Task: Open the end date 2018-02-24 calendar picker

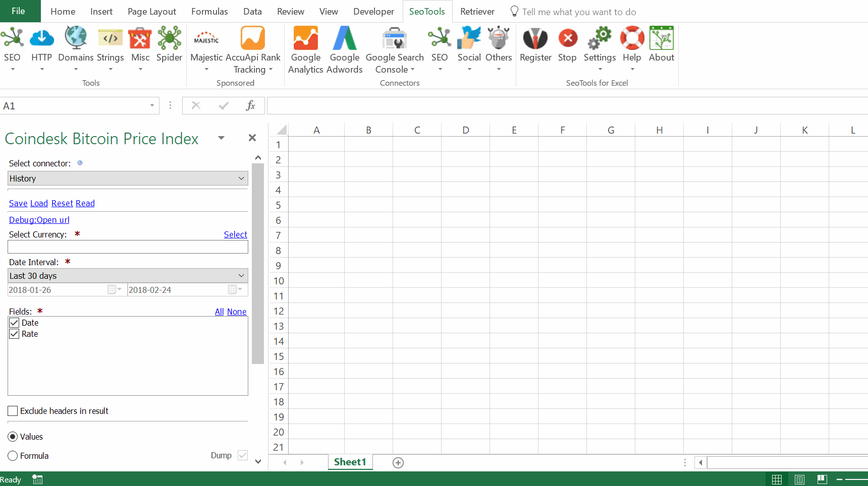Action: click(235, 289)
